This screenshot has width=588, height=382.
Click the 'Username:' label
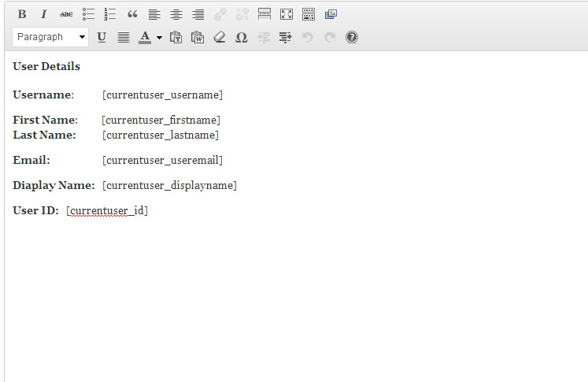pyautogui.click(x=43, y=95)
